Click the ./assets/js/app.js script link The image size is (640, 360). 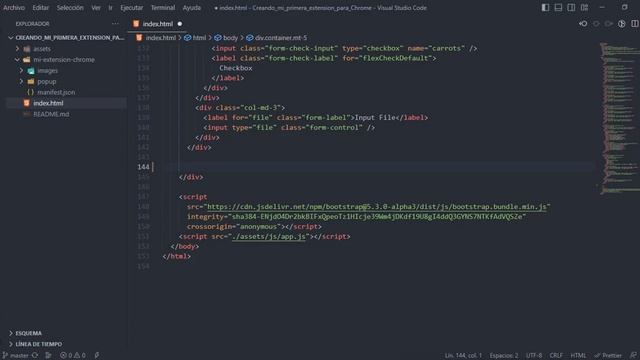(269, 237)
